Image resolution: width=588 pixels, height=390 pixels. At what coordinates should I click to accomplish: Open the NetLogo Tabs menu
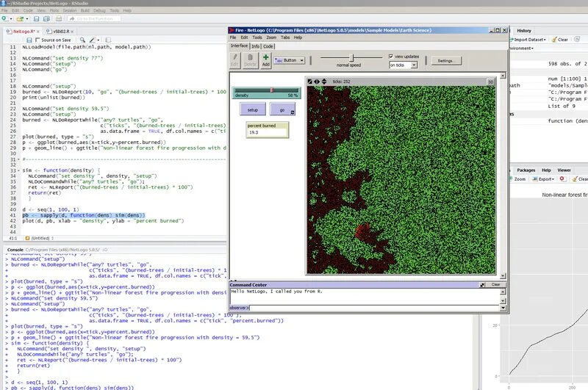(x=285, y=37)
